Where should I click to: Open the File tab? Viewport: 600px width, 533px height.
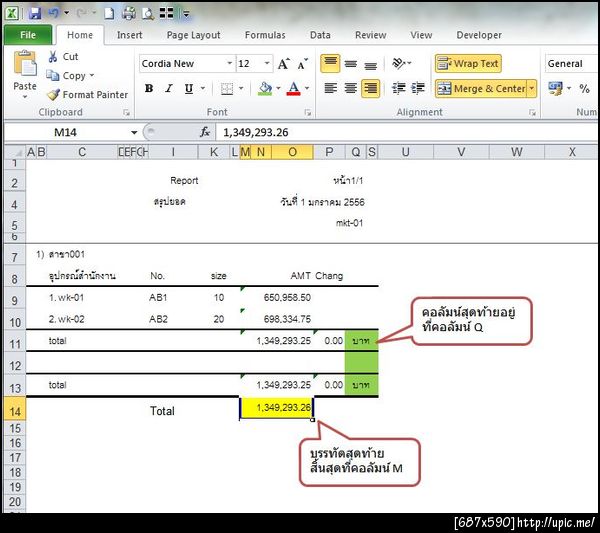tap(28, 35)
